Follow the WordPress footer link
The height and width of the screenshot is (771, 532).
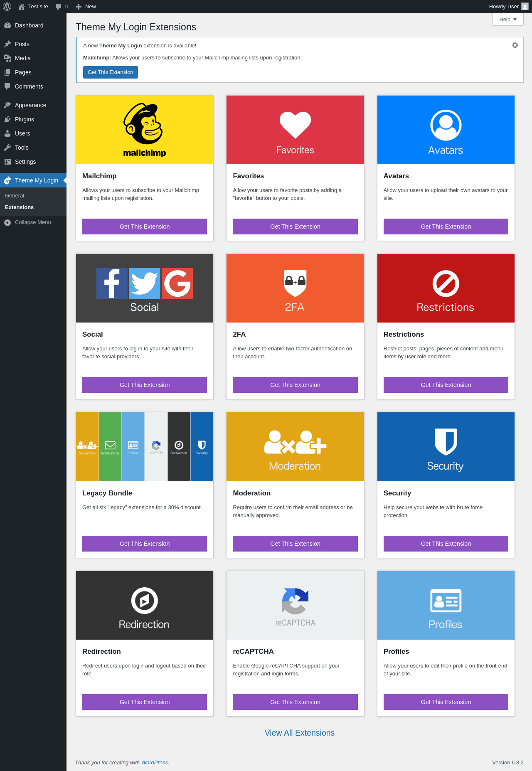click(x=155, y=762)
